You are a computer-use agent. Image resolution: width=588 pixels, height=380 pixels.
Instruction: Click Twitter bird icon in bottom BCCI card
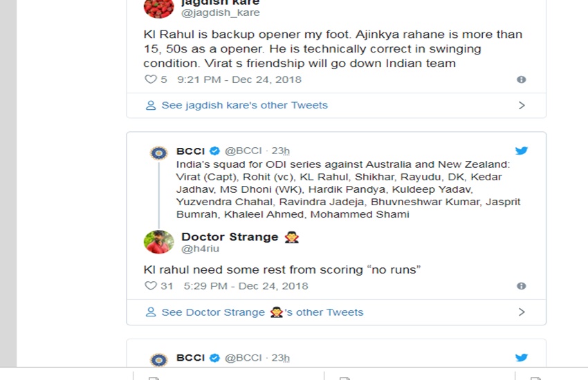pos(522,357)
